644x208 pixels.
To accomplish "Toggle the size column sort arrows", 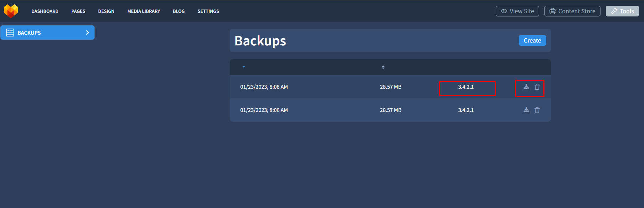I will pyautogui.click(x=383, y=67).
